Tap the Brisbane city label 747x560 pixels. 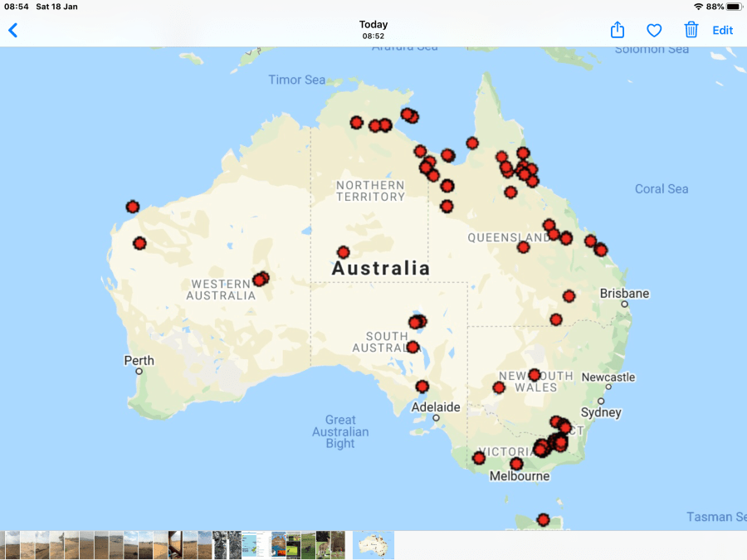pyautogui.click(x=624, y=294)
